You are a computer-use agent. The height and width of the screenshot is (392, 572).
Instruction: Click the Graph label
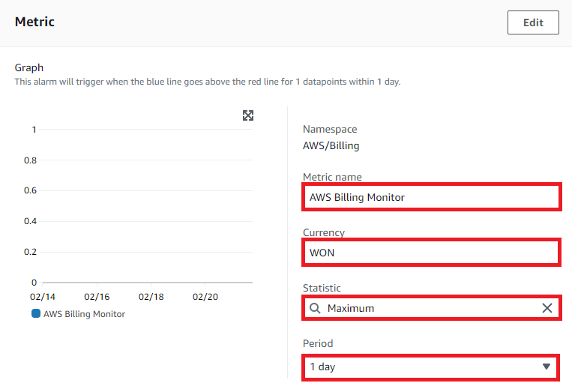click(x=28, y=67)
